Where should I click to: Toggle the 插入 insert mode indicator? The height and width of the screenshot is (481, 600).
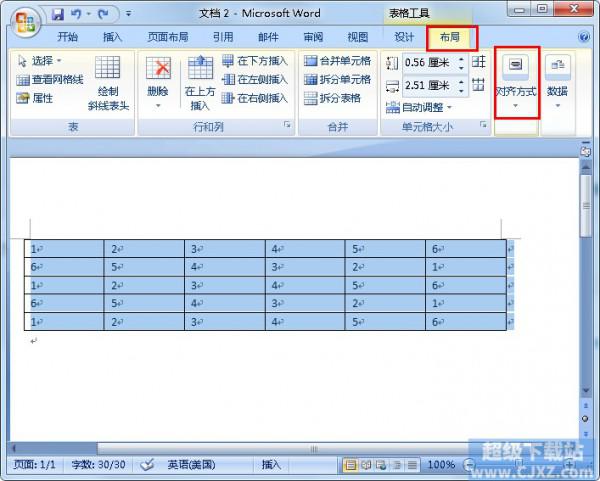click(271, 465)
